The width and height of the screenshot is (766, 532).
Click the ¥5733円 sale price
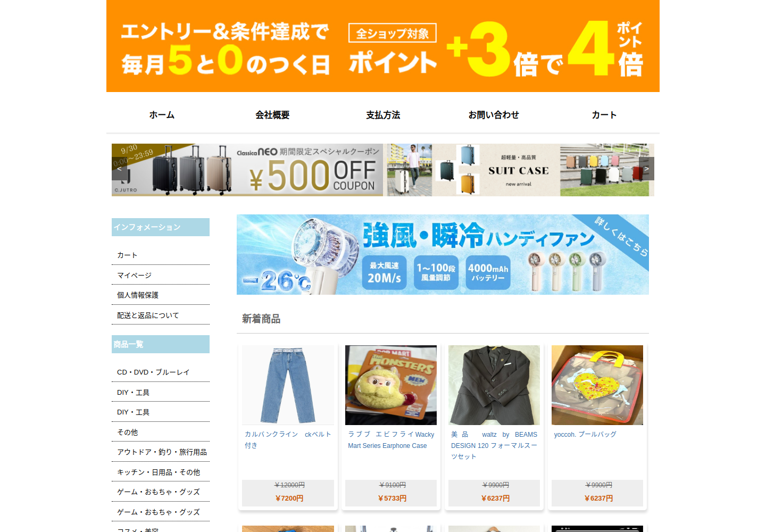coord(392,498)
